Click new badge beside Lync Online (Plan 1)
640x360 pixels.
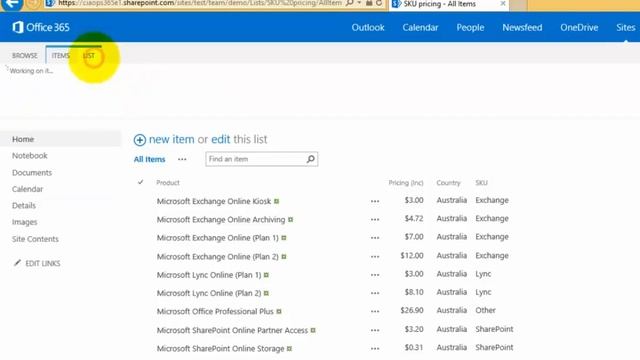coord(266,275)
